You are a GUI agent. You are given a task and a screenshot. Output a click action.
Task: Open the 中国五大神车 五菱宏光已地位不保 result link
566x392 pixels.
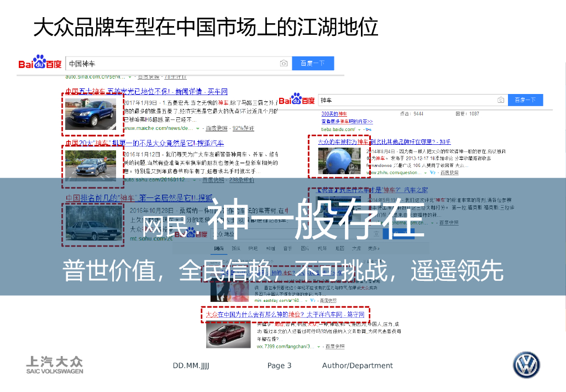[146, 92]
